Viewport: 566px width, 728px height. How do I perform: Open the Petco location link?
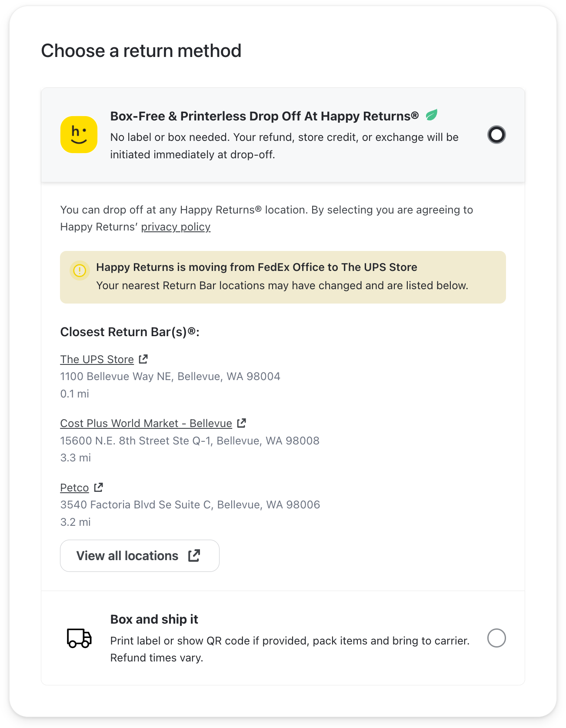click(x=74, y=487)
